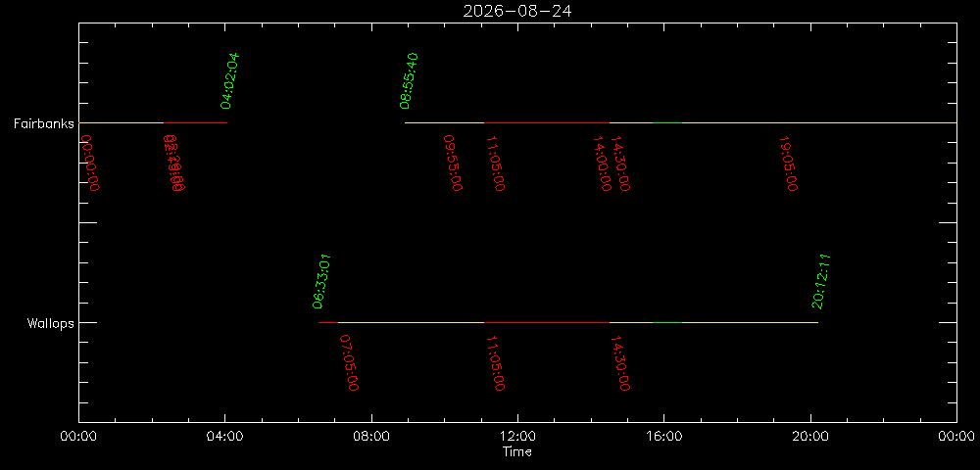
Task: Click the short green segment on Wallops line
Action: 667,323
